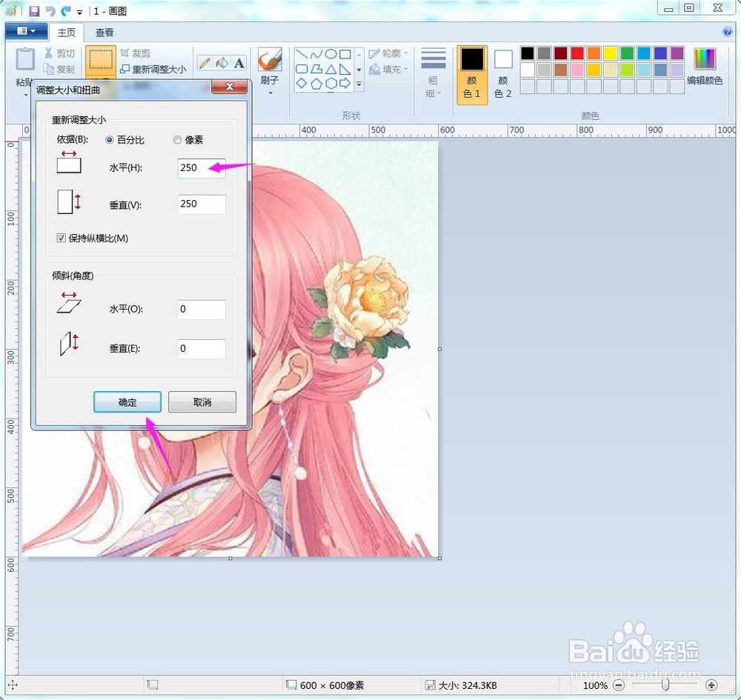
Task: Select Color 2 background box
Action: (x=503, y=74)
